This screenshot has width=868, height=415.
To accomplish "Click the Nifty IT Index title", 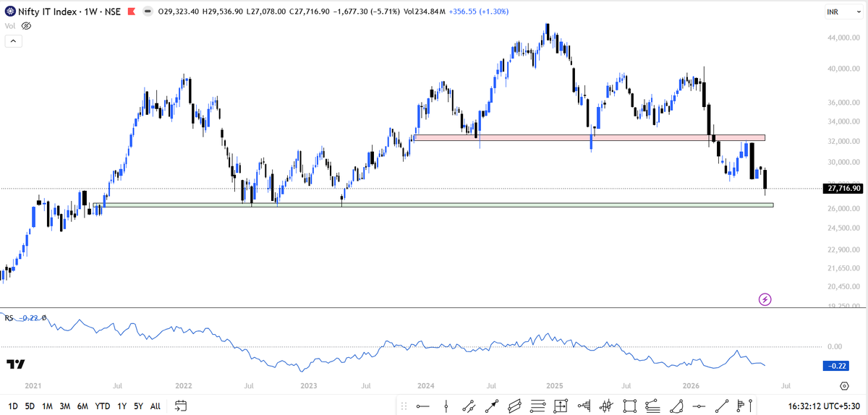I will pyautogui.click(x=46, y=12).
